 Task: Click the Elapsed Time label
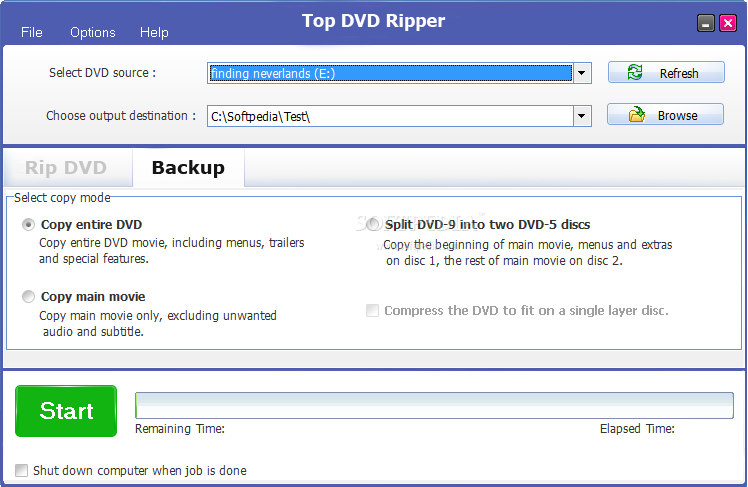click(x=637, y=428)
